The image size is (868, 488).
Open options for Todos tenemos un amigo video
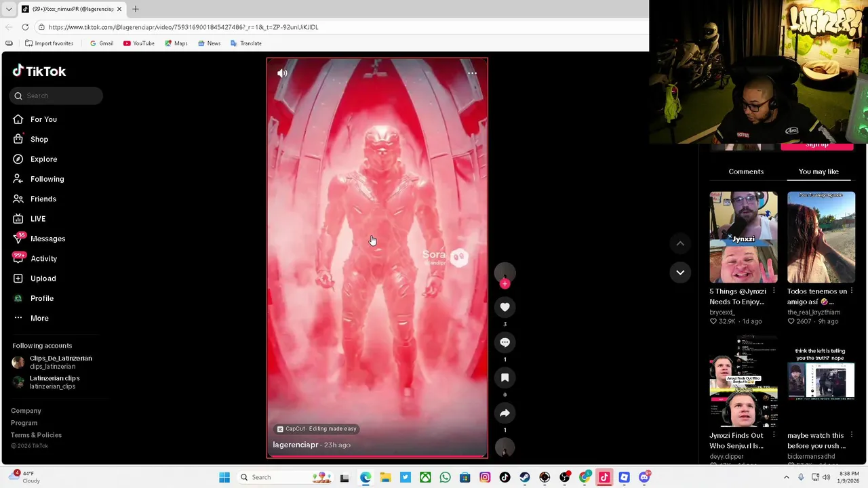(852, 291)
